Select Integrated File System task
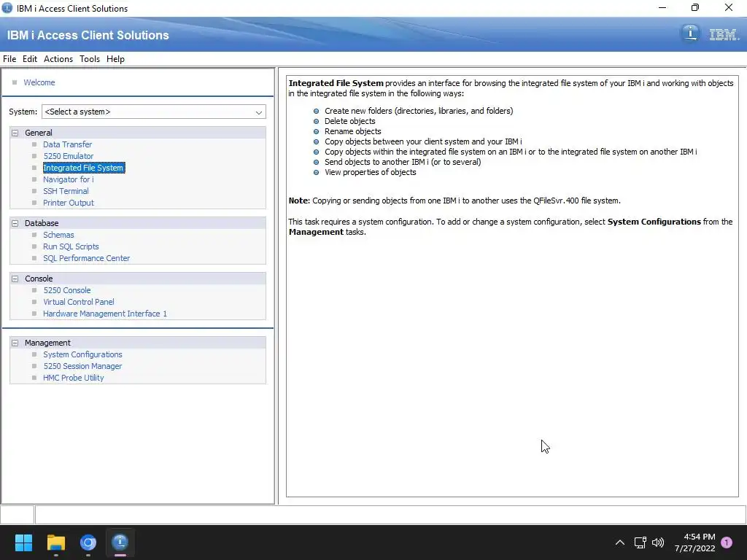The image size is (747, 560). tap(84, 168)
